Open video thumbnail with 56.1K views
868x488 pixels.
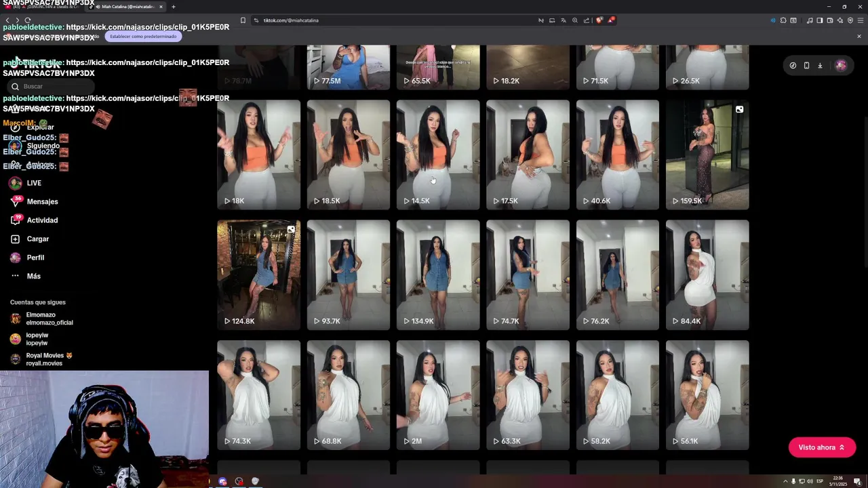(707, 395)
